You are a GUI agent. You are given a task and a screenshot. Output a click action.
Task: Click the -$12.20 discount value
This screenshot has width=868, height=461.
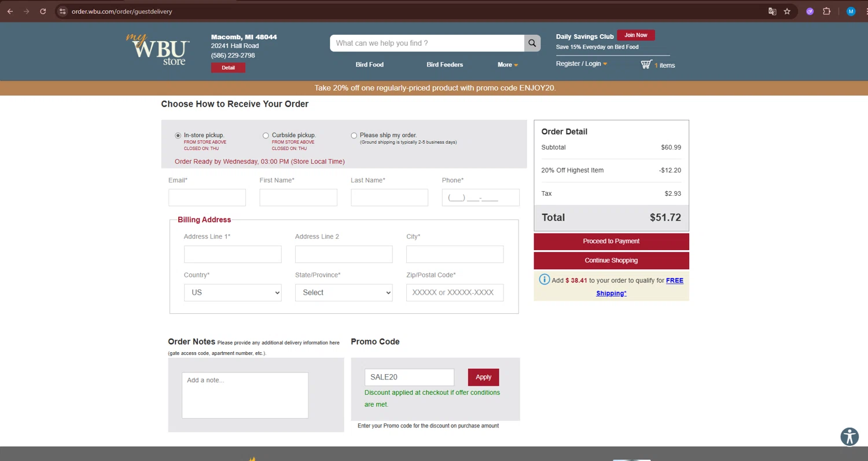(x=670, y=170)
